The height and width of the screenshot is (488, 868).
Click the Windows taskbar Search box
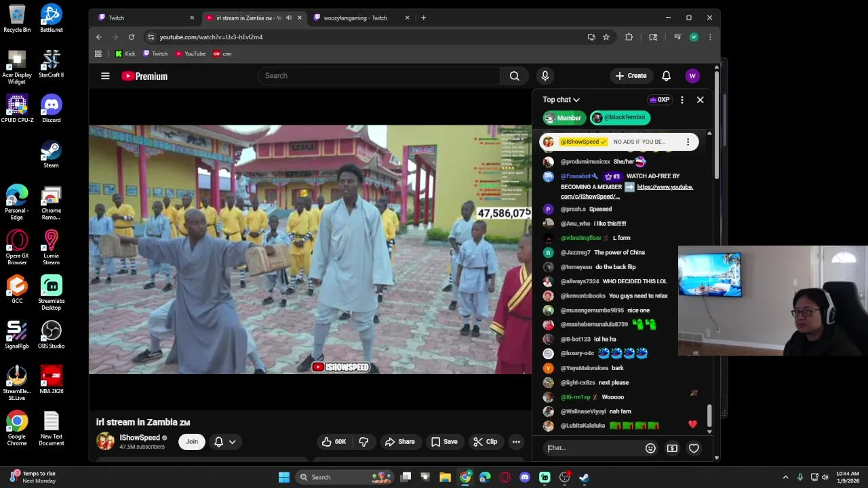click(x=344, y=477)
